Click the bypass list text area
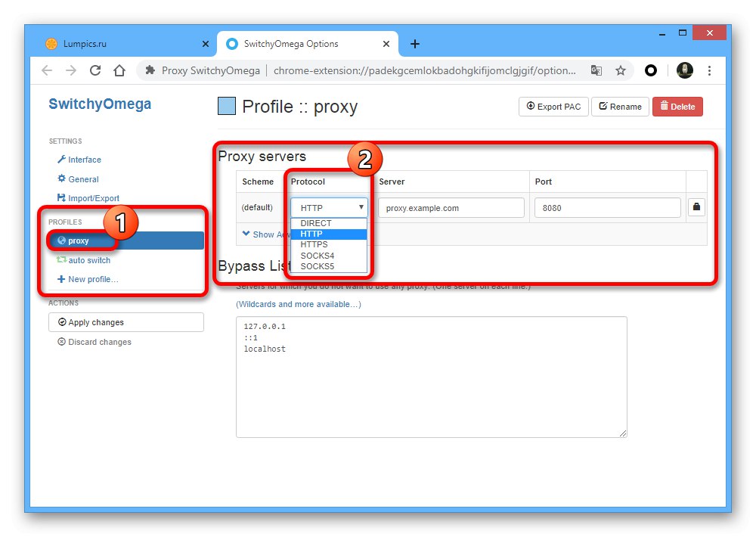The image size is (756, 537). (432, 377)
